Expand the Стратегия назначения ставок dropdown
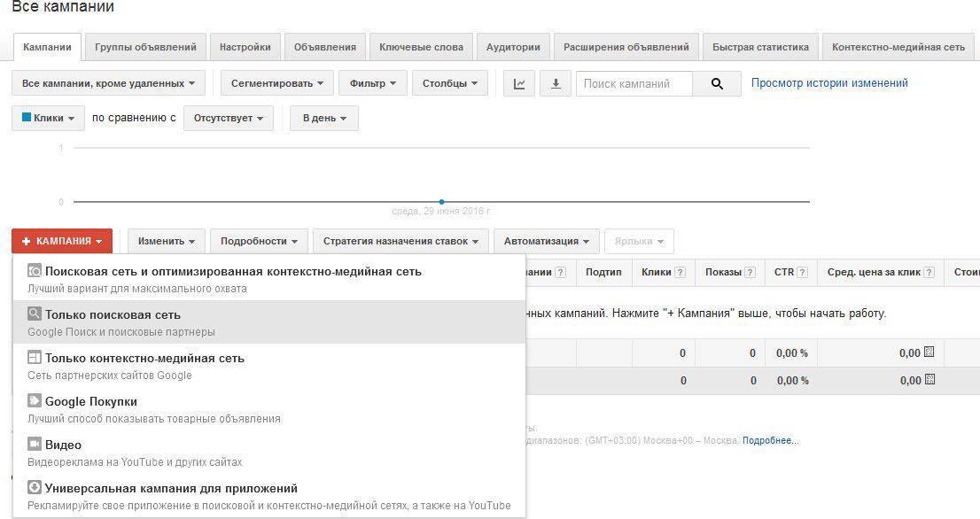980x519 pixels. (x=401, y=241)
